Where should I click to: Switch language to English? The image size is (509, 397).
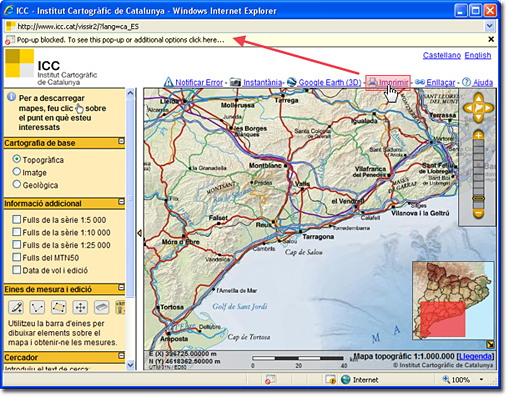tap(478, 55)
